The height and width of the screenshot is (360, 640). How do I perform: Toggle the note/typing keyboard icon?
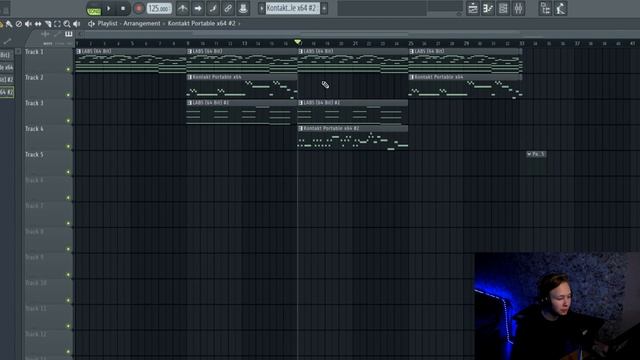pyautogui.click(x=213, y=8)
